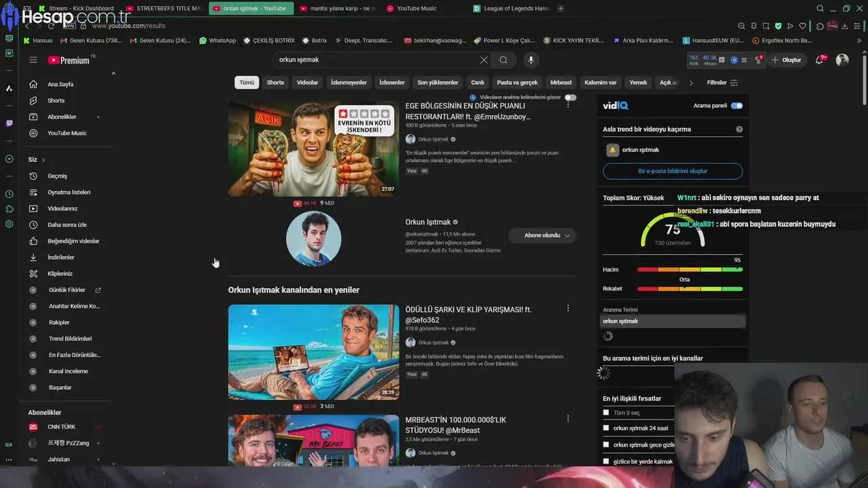Open YouTube Music from the sidebar

67,133
